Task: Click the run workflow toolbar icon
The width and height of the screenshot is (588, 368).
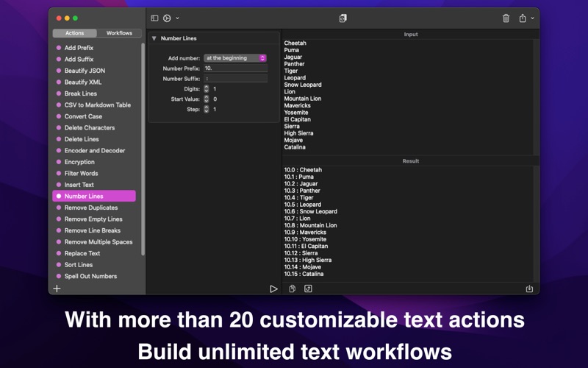Action: pos(168,18)
